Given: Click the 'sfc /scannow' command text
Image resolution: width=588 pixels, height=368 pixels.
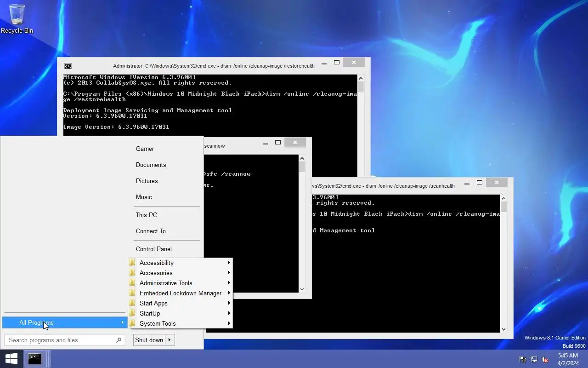Looking at the screenshot, I should click(x=229, y=174).
